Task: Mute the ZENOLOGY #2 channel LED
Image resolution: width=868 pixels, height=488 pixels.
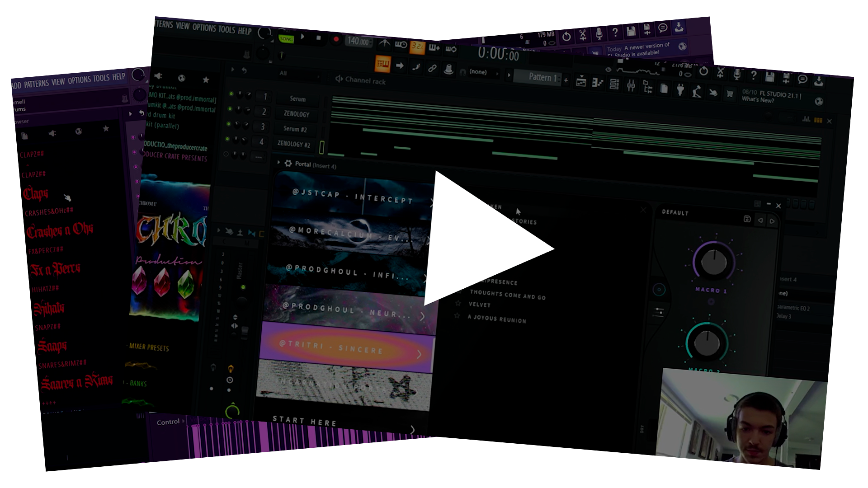Action: point(227,139)
